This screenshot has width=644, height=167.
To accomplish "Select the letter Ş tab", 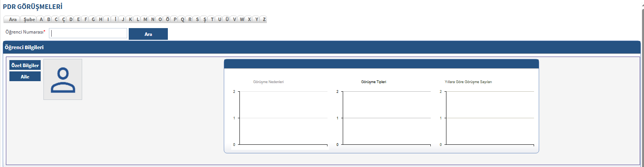I will (205, 20).
